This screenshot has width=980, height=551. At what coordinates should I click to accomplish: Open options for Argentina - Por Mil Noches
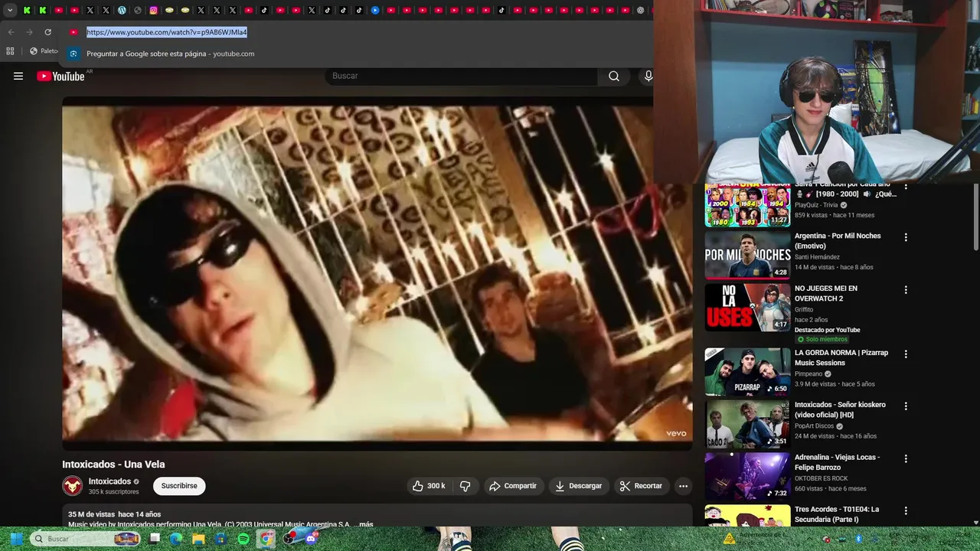point(906,237)
